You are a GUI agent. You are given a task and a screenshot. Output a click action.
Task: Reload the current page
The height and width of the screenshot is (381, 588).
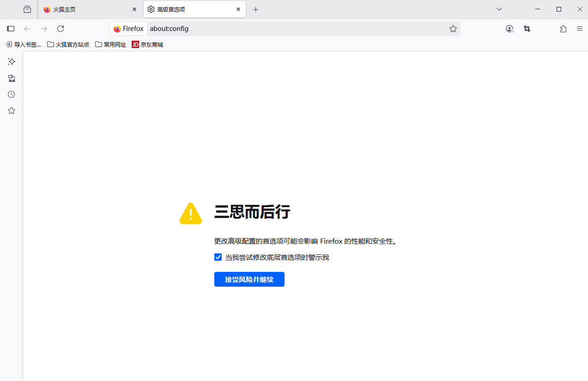coord(61,29)
